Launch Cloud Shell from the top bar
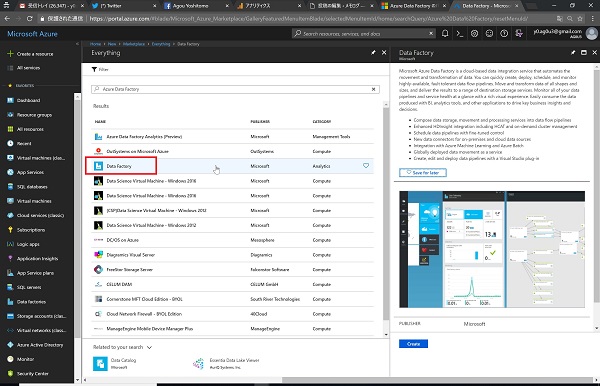Viewport: 600px width, 386px height. click(x=460, y=34)
